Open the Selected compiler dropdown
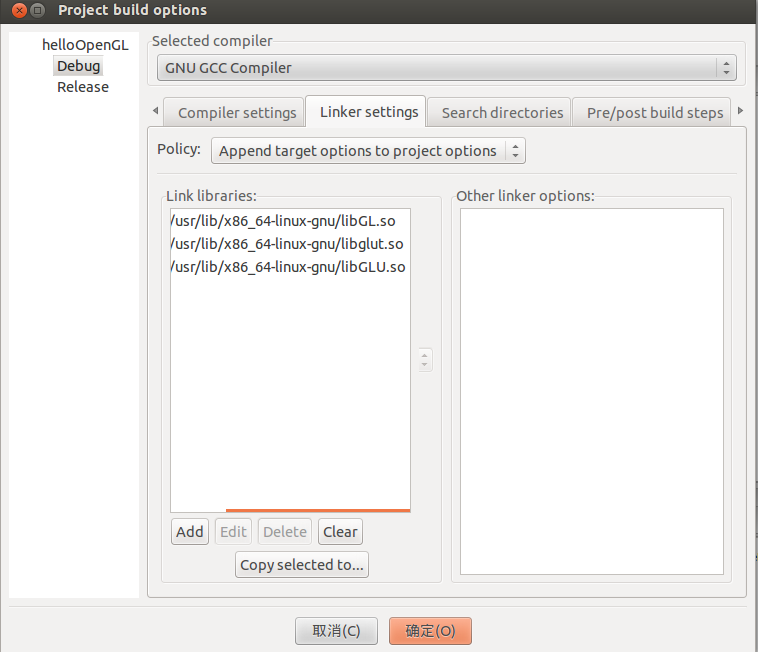Image resolution: width=758 pixels, height=652 pixels. 446,68
